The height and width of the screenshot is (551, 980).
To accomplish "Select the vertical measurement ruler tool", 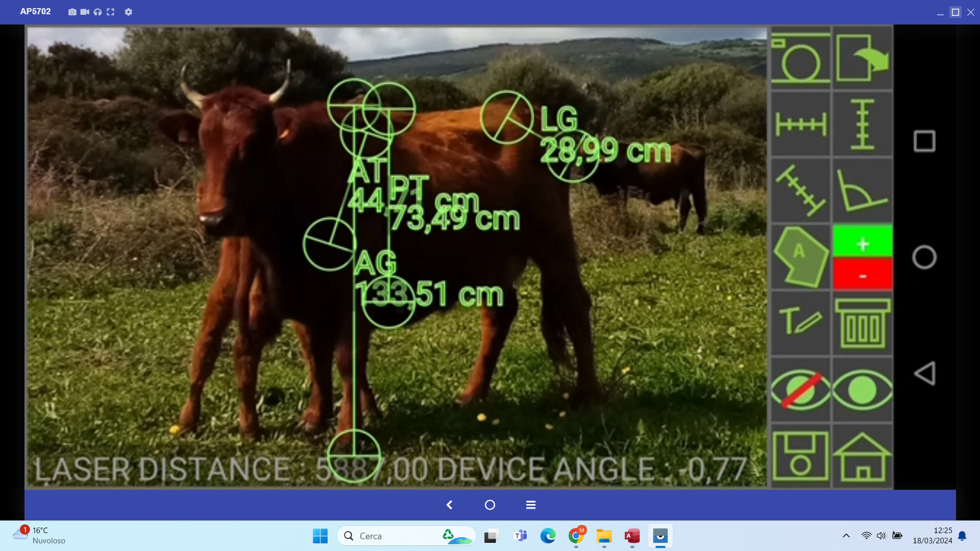I will pyautogui.click(x=863, y=124).
